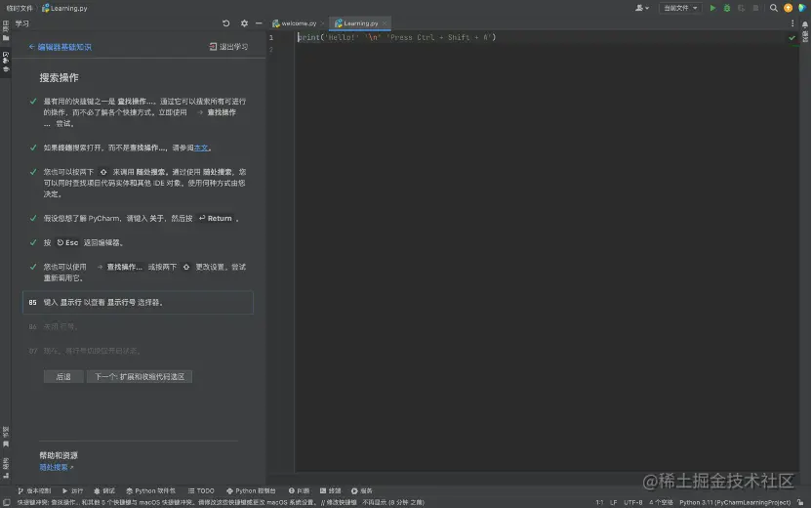Click the Python 3.11 interpreter widget

click(x=735, y=502)
